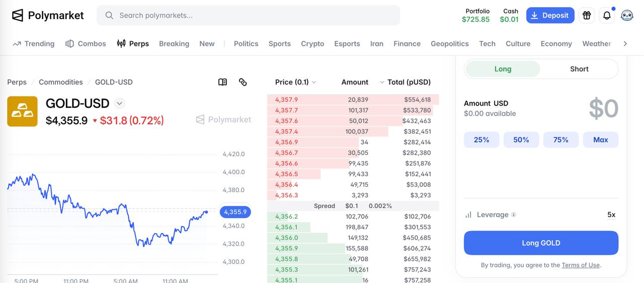Click the Polymarket logo
Screen dimensions: 644x283
[x=48, y=15]
